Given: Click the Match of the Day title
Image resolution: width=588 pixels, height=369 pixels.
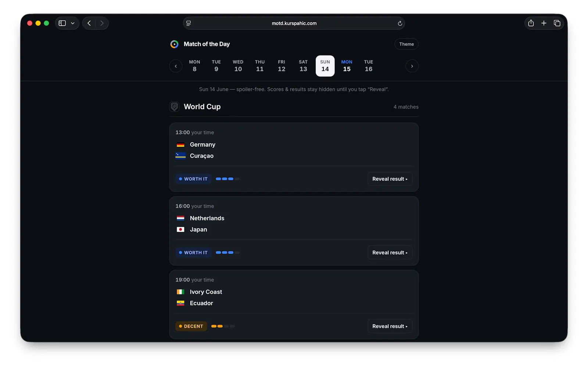Looking at the screenshot, I should tap(207, 44).
